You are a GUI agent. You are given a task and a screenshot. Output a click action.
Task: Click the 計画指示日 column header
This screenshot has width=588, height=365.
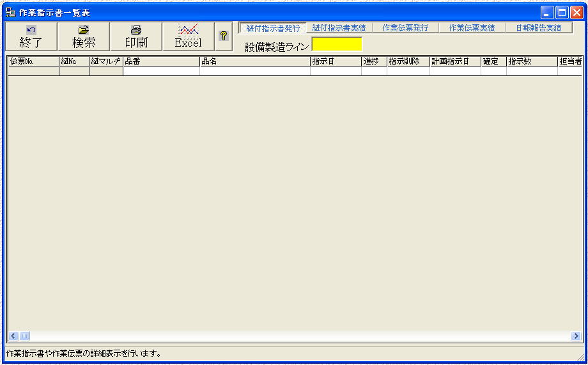[x=455, y=61]
